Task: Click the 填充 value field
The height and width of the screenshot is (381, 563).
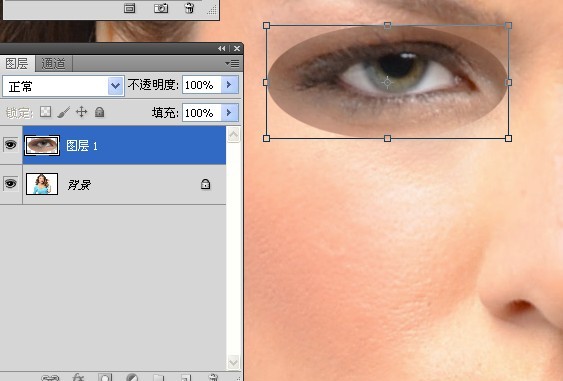Action: 201,113
